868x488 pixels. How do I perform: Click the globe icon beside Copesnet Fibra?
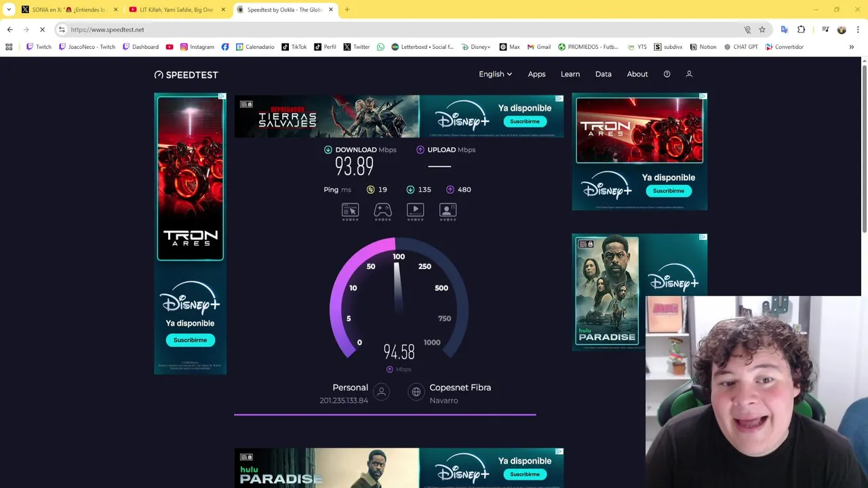pos(416,392)
